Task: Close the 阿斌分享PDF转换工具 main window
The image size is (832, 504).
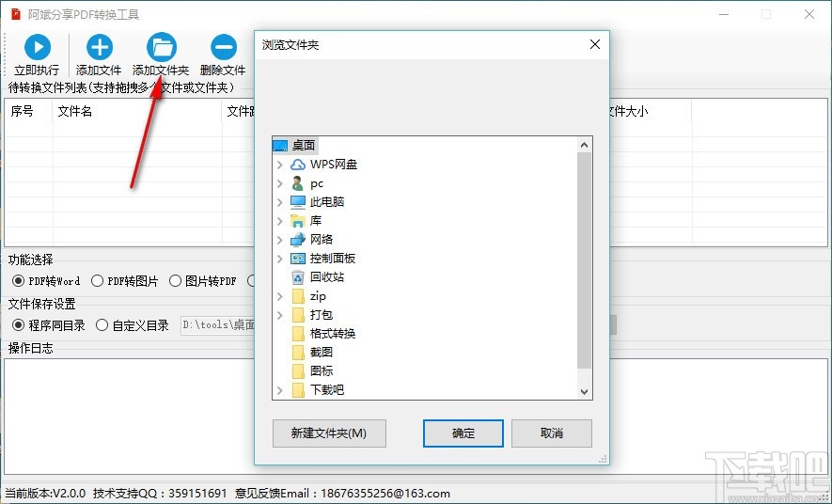Action: coord(809,14)
